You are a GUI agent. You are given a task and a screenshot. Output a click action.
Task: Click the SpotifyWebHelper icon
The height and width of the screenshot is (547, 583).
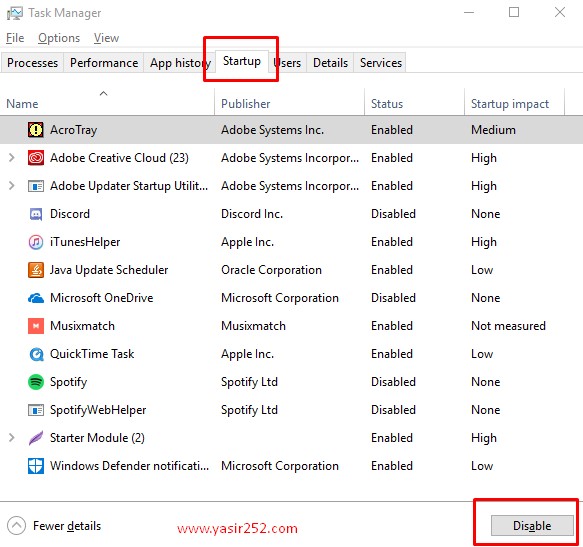pyautogui.click(x=36, y=410)
